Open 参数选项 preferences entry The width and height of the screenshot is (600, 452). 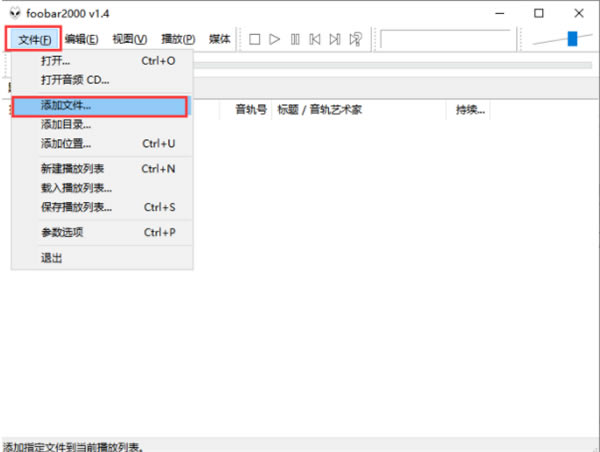click(x=102, y=232)
